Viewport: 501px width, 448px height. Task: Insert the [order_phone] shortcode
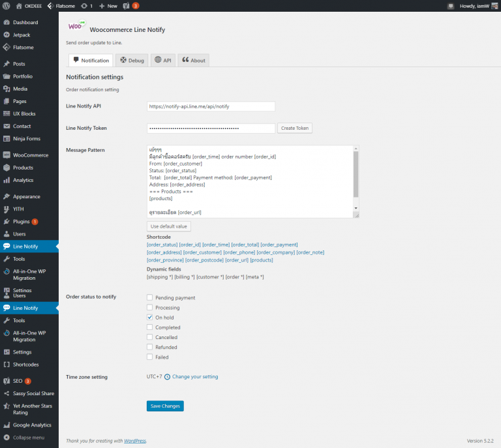(x=239, y=252)
